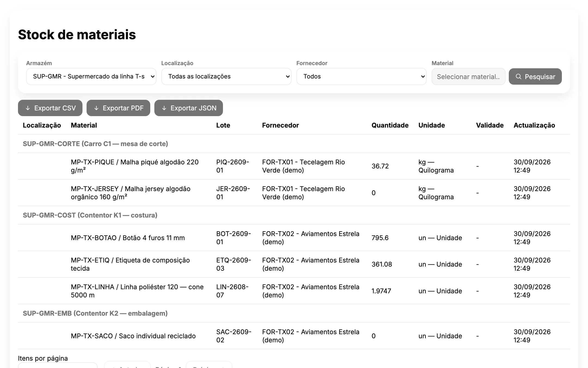Screen dimensions: 588x368
Task: Click the Actualização column header
Action: coord(534,125)
